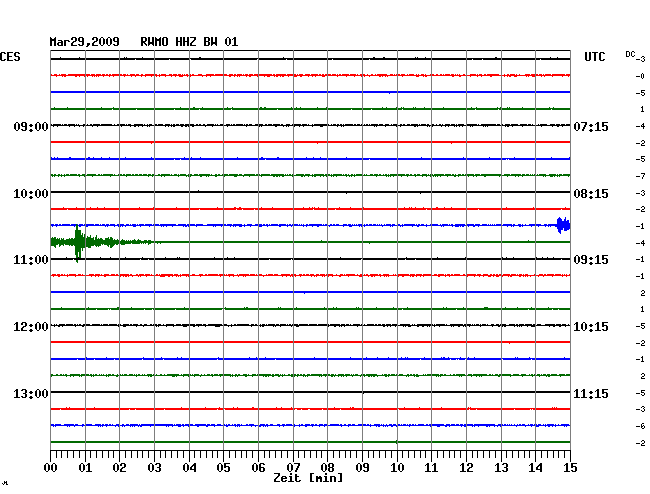Click the 02 minute axis tick label
The height and width of the screenshot is (494, 650).
119,467
